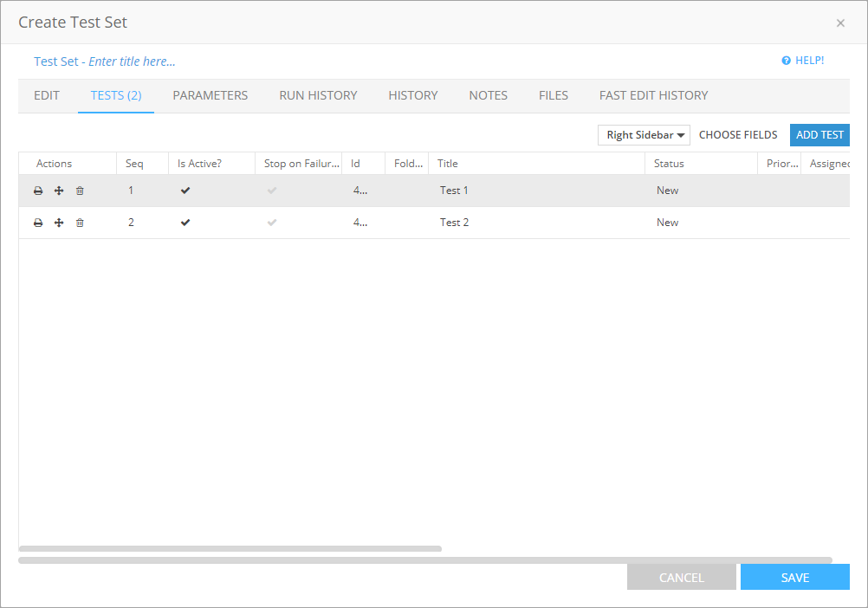The width and height of the screenshot is (868, 608).
Task: Switch to the PARAMETERS tab
Action: click(210, 95)
